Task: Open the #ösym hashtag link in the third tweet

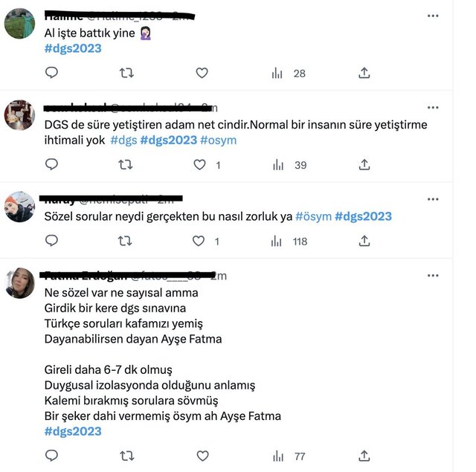Action: [x=313, y=216]
